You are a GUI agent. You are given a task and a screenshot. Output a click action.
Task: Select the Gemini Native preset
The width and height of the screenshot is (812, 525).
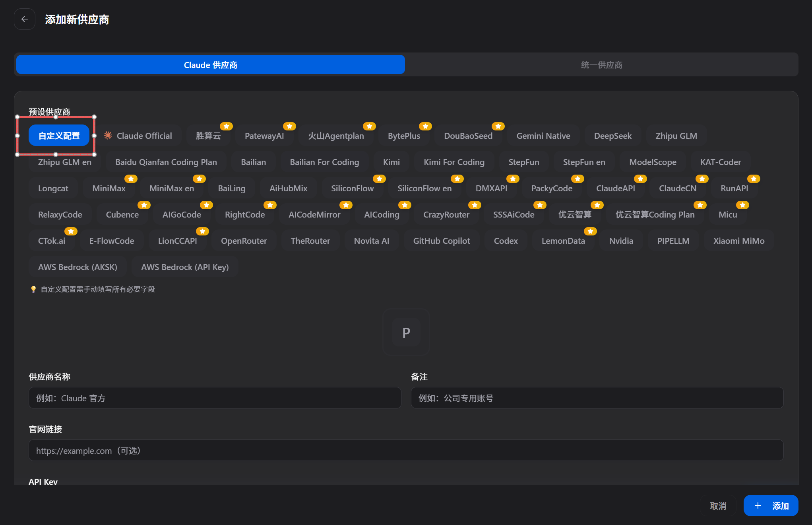(x=543, y=136)
